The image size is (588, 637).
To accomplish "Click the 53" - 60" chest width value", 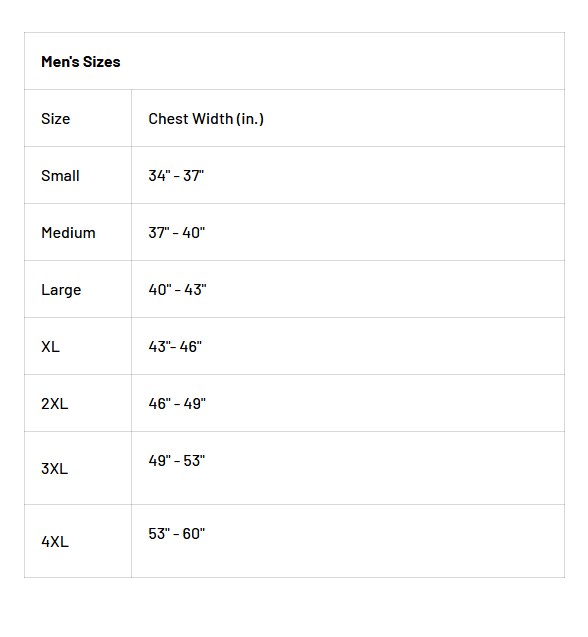I will [x=176, y=533].
